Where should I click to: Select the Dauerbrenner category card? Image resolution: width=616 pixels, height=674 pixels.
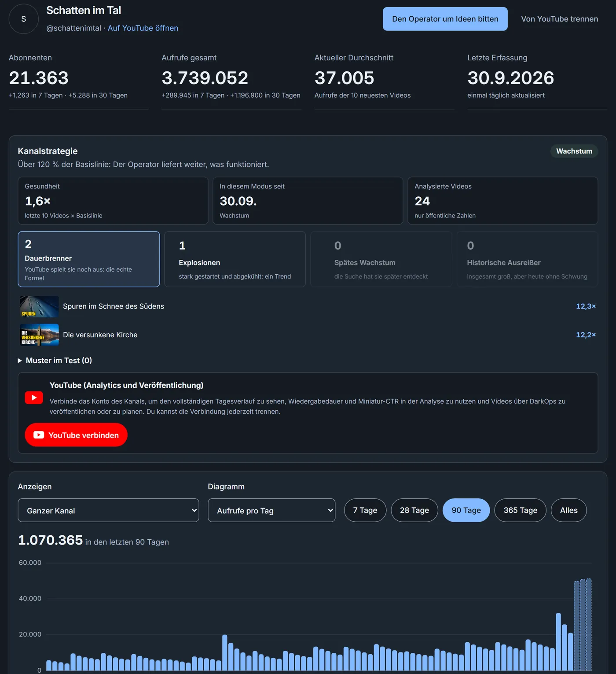[89, 259]
